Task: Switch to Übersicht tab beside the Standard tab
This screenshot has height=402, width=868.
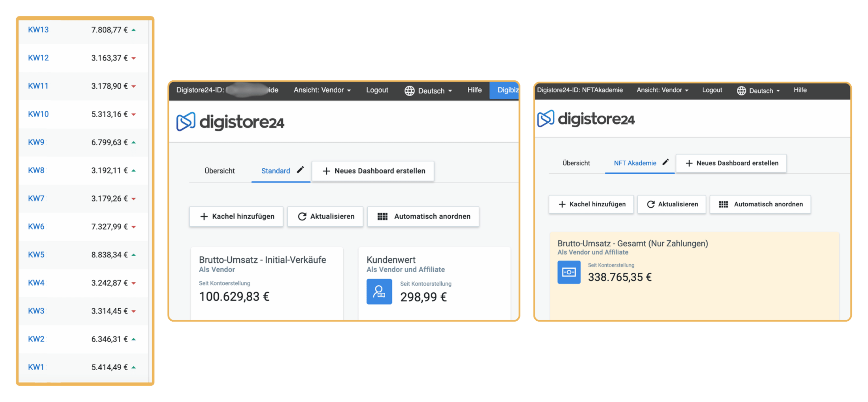Action: [219, 171]
